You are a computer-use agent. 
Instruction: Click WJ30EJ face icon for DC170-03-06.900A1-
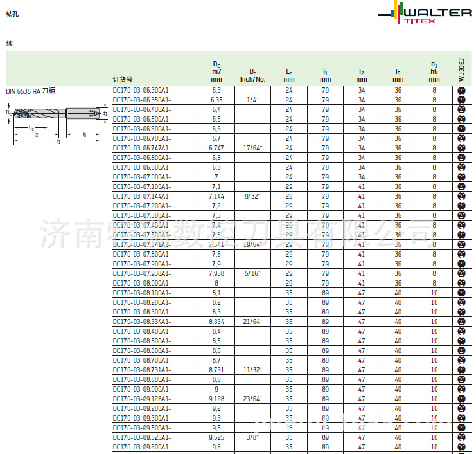[x=461, y=167]
